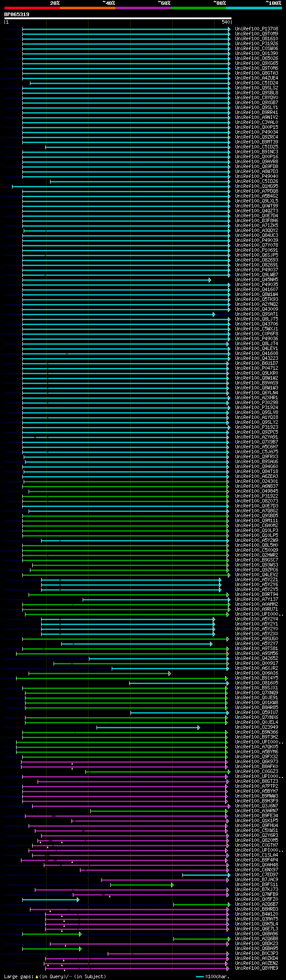Select the UniRef100_C5ID24 label
Viewport: 286px width, 980px height.
(x=257, y=83)
